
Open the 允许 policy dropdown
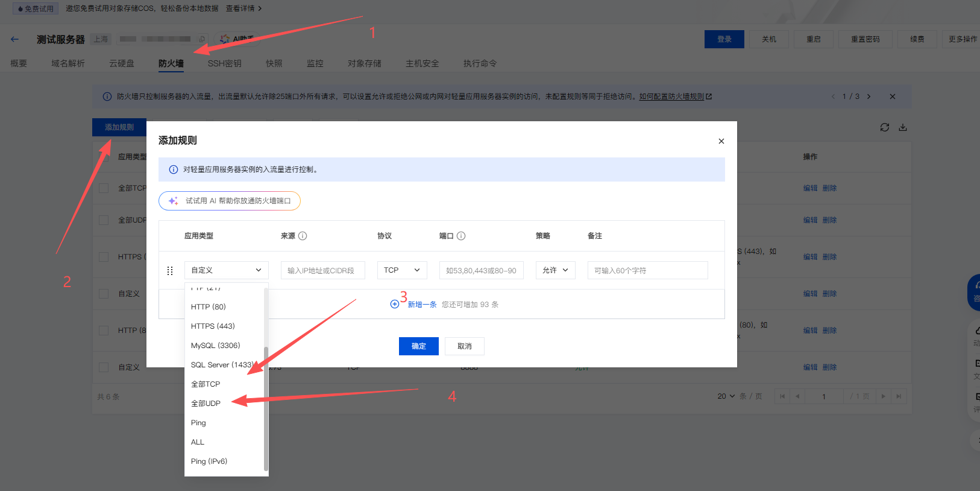coord(555,270)
